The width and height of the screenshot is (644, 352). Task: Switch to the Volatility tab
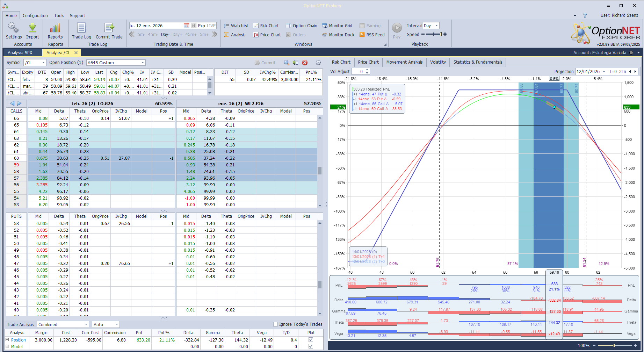click(x=437, y=62)
